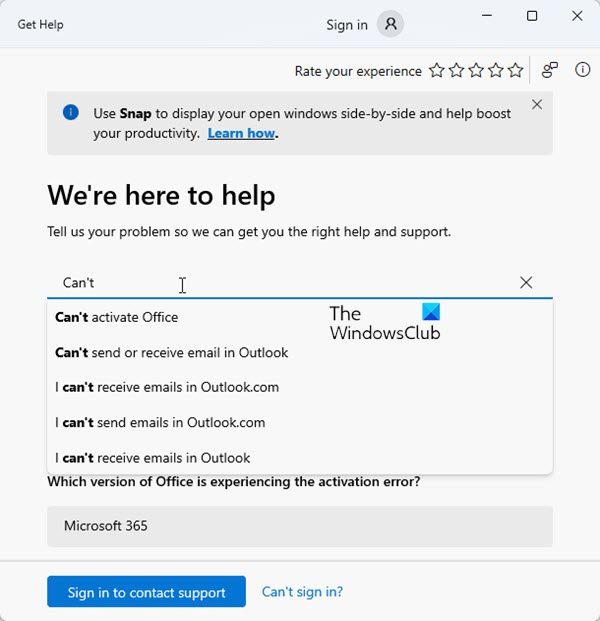The height and width of the screenshot is (621, 600).
Task: Click the Sign in text label
Action: click(347, 25)
